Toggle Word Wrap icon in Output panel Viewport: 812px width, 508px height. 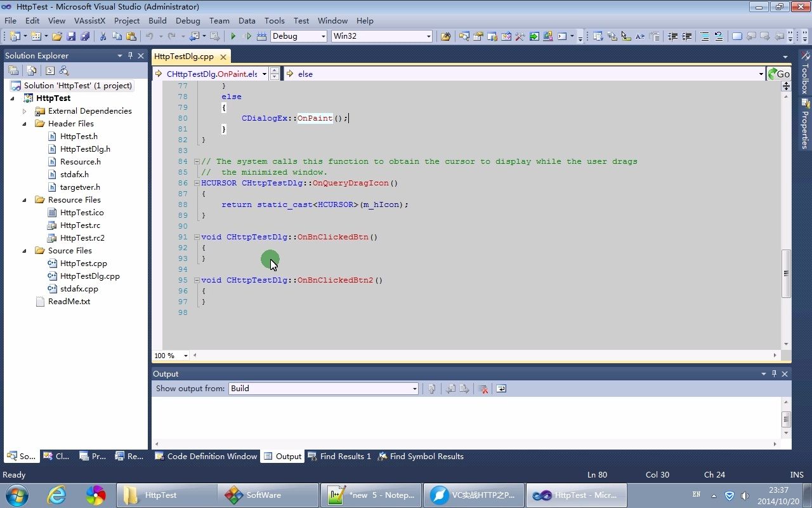point(501,389)
